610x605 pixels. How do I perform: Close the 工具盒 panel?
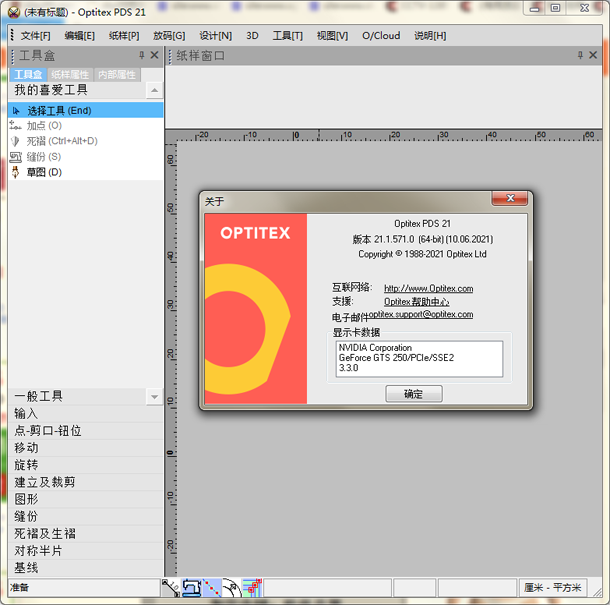pyautogui.click(x=154, y=55)
